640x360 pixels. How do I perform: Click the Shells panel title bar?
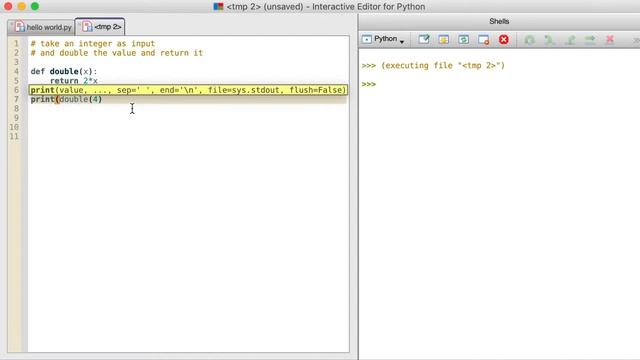499,21
